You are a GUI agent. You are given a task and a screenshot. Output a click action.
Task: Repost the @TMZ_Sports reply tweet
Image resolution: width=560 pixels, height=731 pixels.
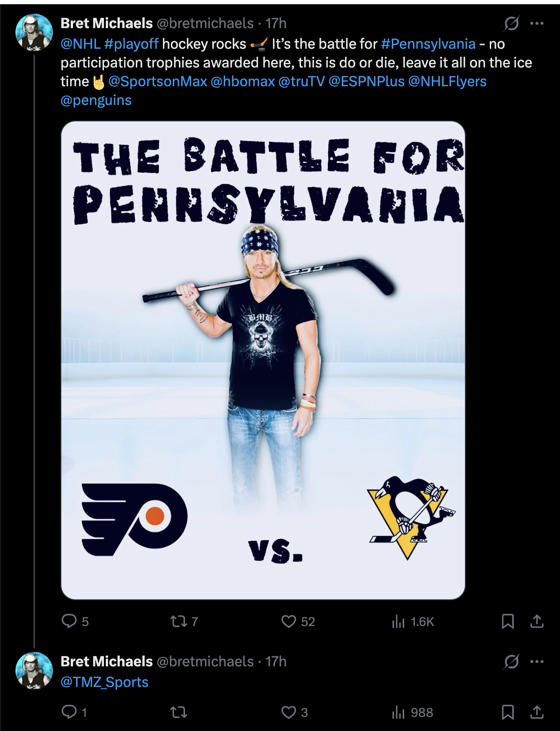178,712
